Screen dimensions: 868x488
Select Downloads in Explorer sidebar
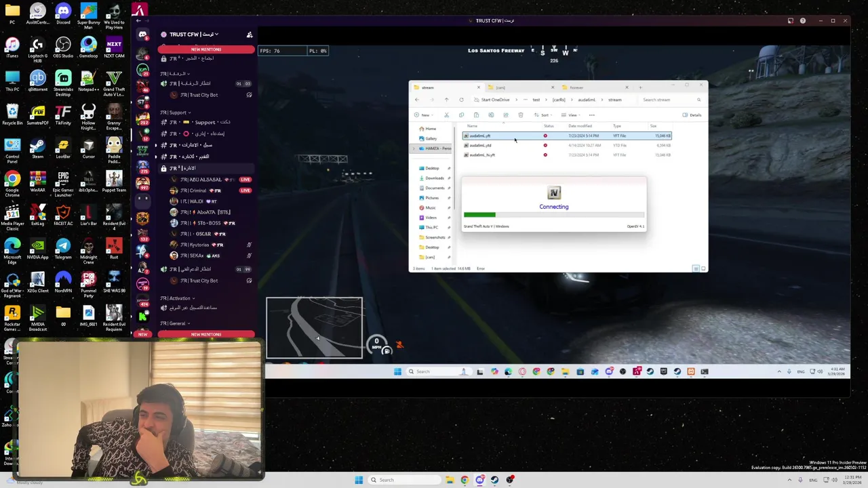(434, 178)
